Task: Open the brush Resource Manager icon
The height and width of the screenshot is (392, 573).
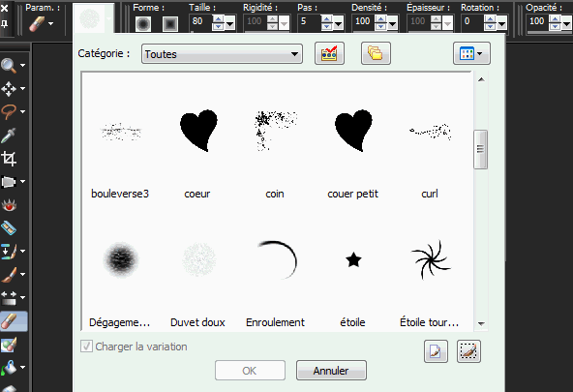Action: click(329, 53)
